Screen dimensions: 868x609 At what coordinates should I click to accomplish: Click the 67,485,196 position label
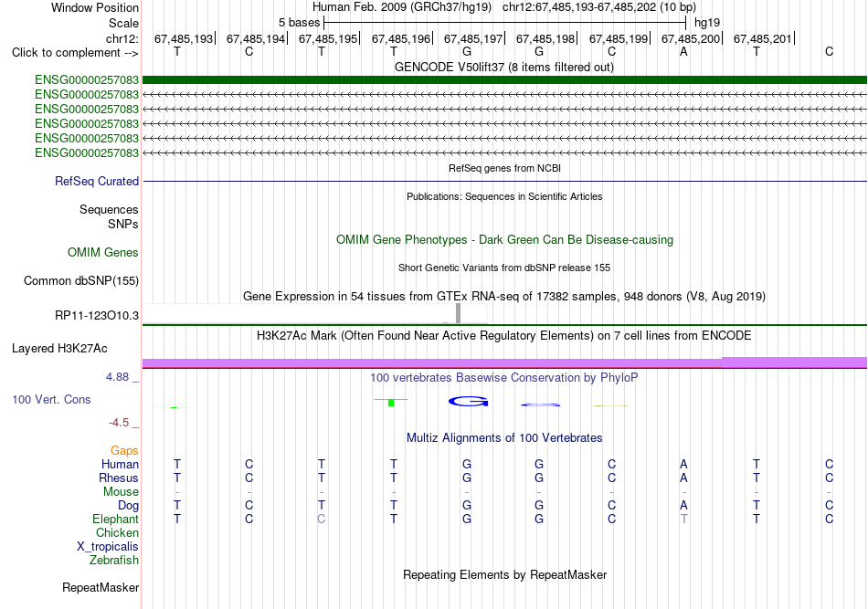[x=401, y=38]
